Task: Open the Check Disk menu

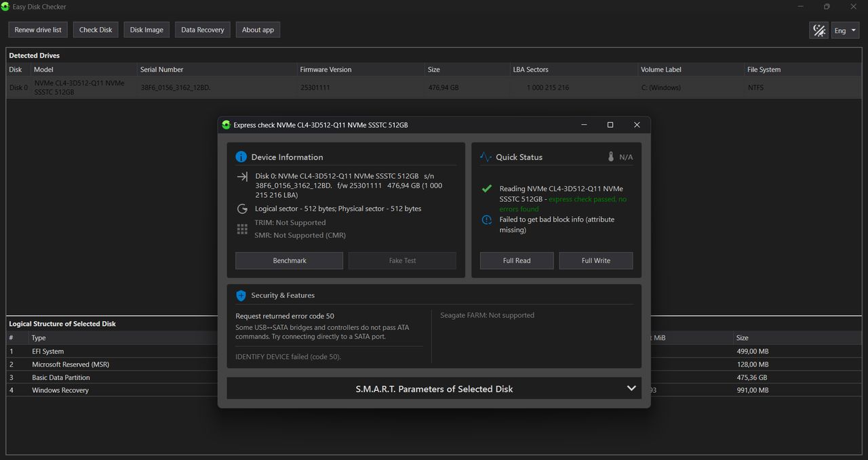Action: coord(96,30)
